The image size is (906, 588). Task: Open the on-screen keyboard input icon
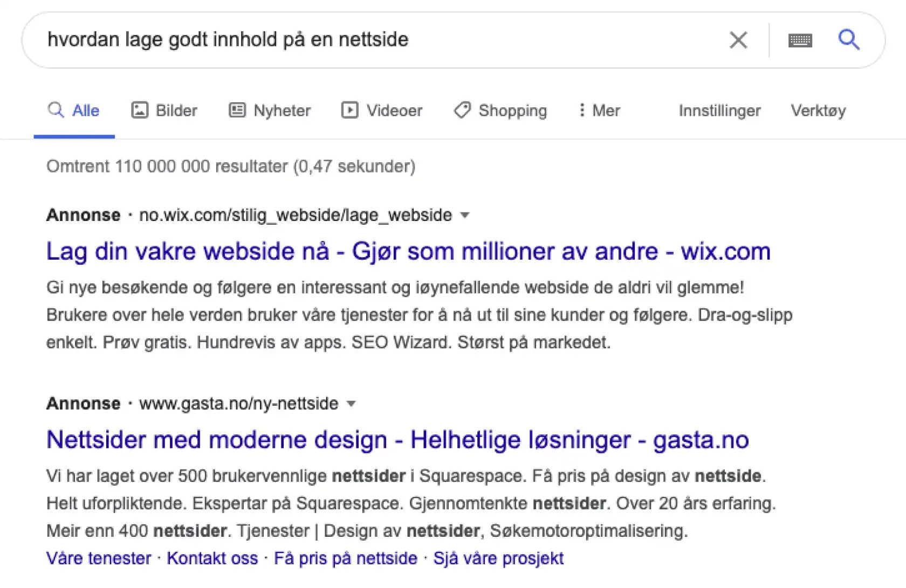click(x=800, y=40)
